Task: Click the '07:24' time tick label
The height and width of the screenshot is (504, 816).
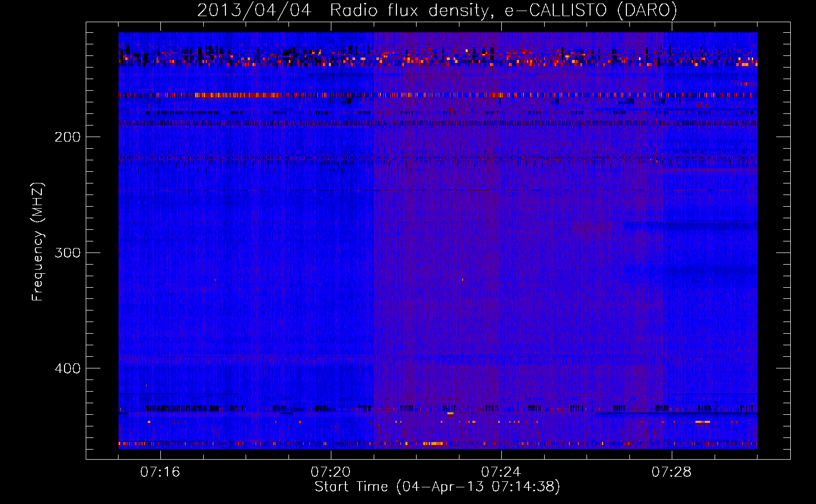Action: [x=501, y=472]
